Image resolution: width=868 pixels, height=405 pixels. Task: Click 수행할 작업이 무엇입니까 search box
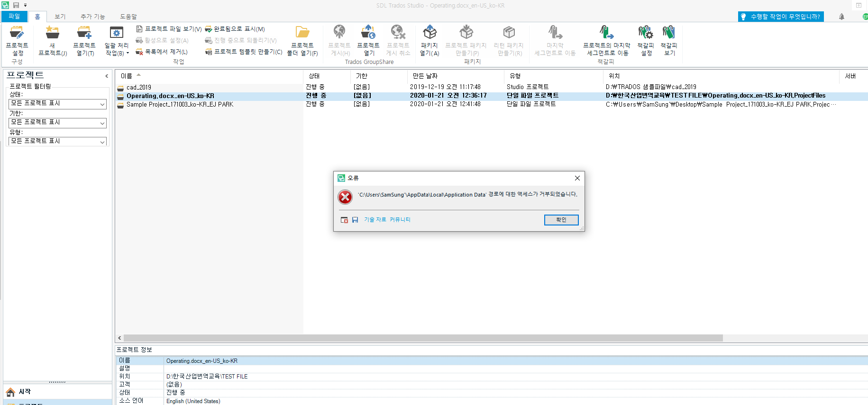[781, 17]
